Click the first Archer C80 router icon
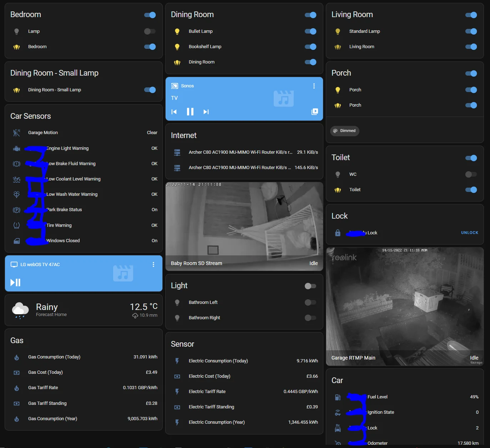This screenshot has width=490, height=448. click(177, 152)
